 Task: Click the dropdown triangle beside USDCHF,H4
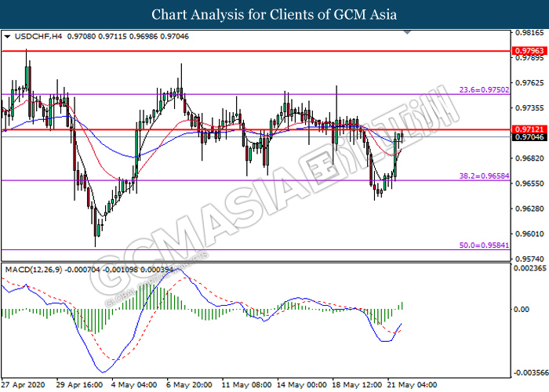pos(7,36)
